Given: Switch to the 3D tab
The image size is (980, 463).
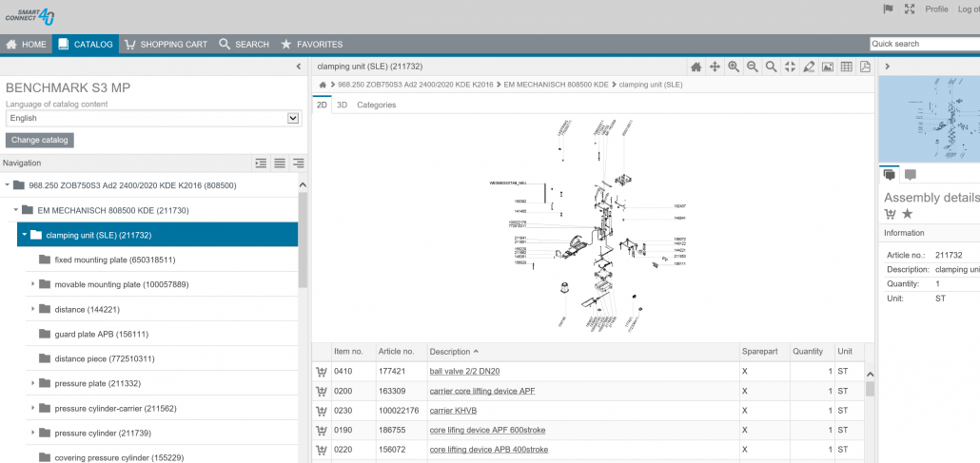Looking at the screenshot, I should [342, 105].
